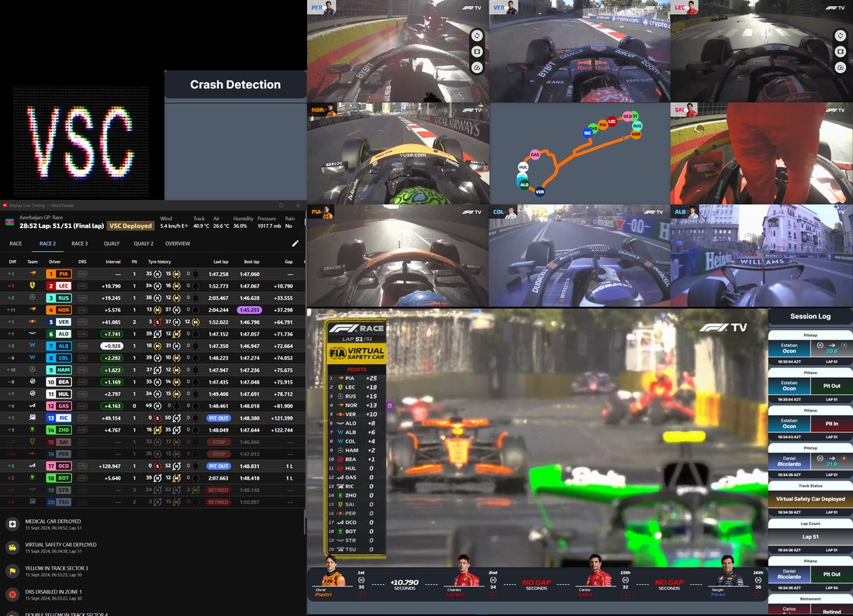Click the Live Timing messages scrollbar

tap(304, 522)
